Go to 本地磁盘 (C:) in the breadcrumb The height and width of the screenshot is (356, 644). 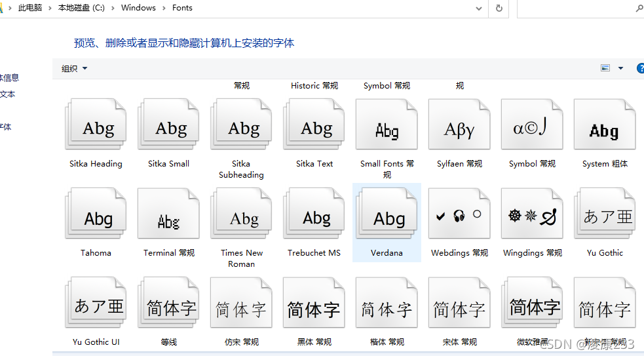[x=81, y=9]
